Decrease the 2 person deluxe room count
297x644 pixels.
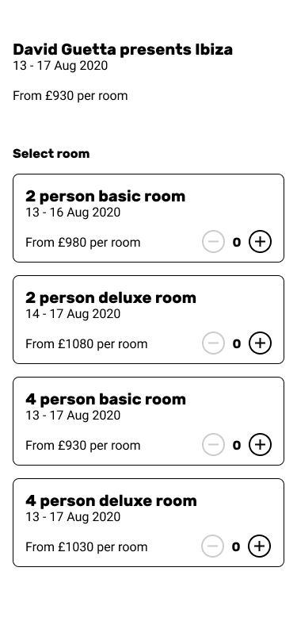(213, 343)
